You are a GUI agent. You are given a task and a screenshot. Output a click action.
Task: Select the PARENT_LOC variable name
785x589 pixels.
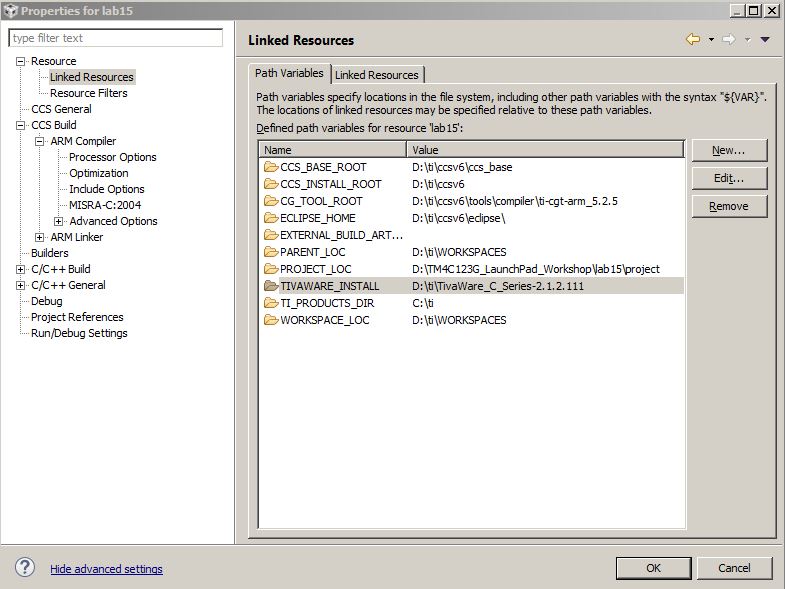pyautogui.click(x=313, y=252)
